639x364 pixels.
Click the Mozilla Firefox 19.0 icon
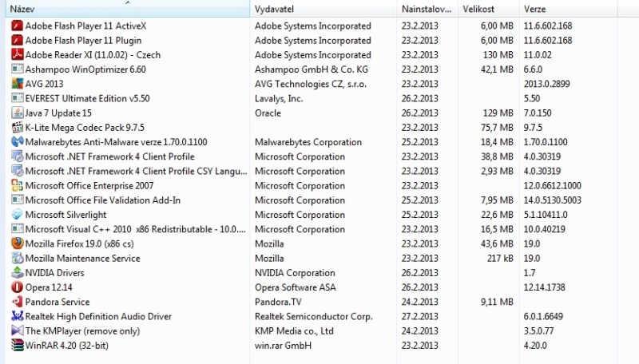pyautogui.click(x=18, y=243)
